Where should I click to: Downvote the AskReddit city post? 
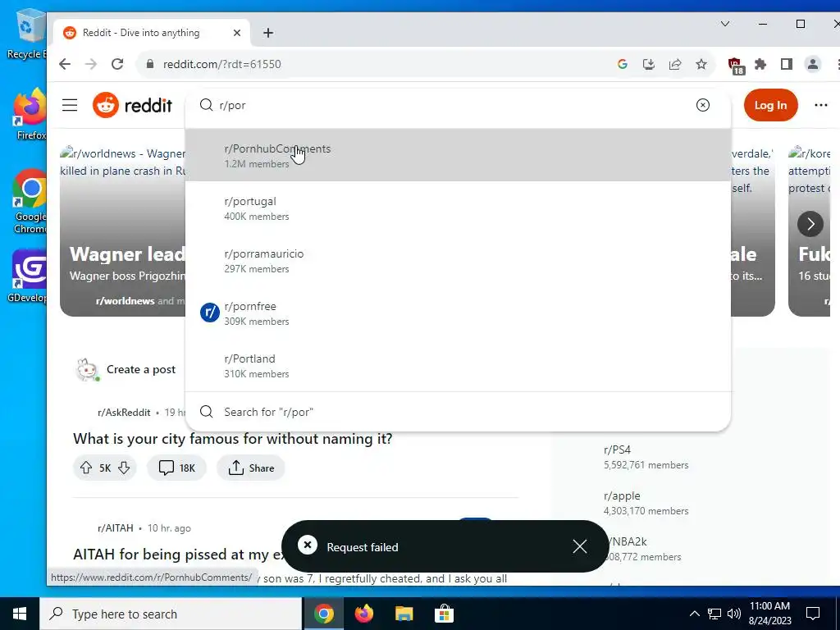(124, 468)
